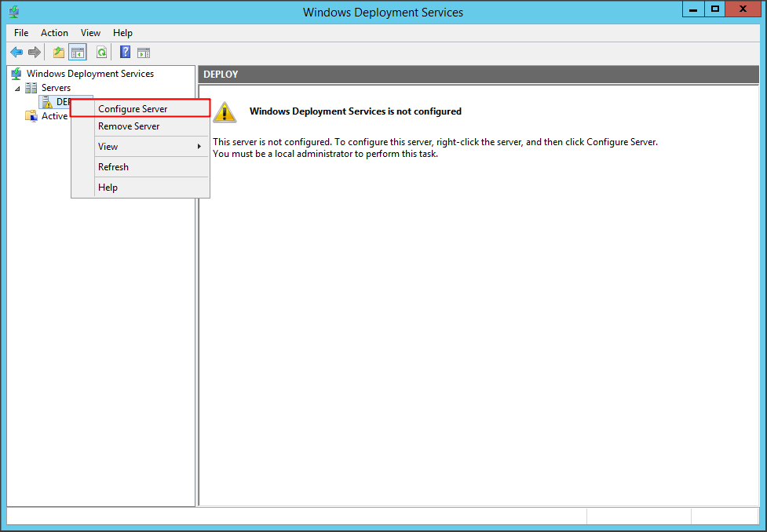
Task: Select the Servers tree item
Action: click(x=56, y=88)
